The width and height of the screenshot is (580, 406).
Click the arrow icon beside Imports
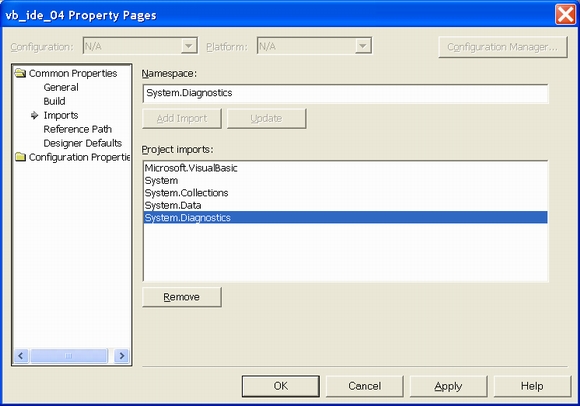tap(35, 115)
